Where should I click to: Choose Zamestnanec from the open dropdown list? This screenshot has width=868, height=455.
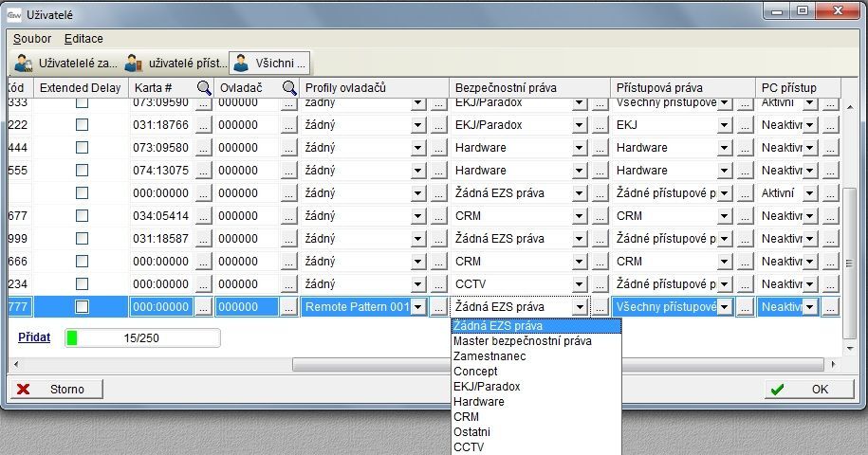coord(489,356)
